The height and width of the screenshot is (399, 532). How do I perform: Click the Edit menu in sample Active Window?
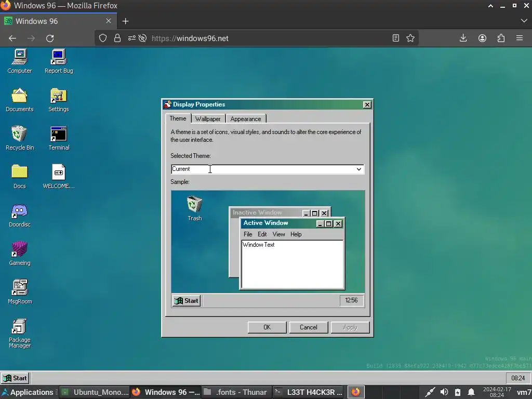(262, 234)
